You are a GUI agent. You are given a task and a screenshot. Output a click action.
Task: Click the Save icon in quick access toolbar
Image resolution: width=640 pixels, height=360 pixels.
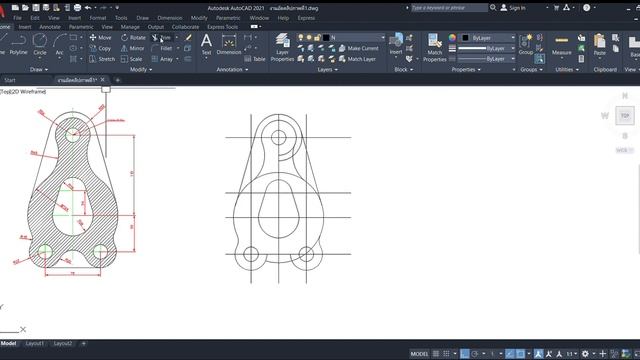[x=36, y=7]
